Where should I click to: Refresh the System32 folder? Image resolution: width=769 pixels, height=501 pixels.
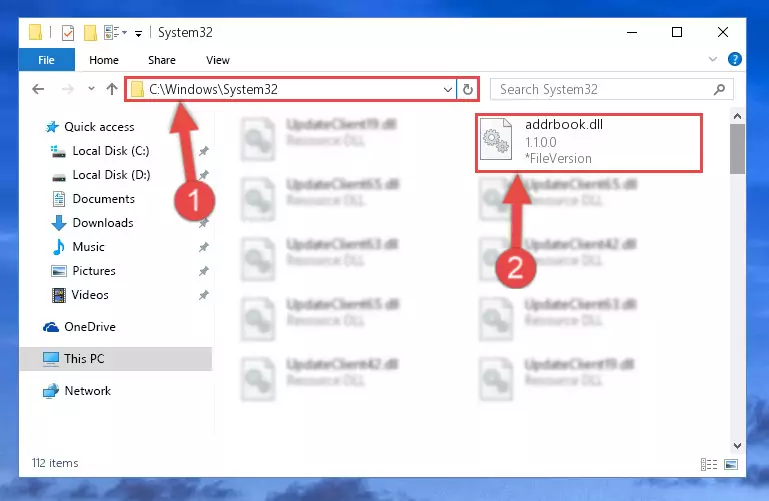(468, 89)
